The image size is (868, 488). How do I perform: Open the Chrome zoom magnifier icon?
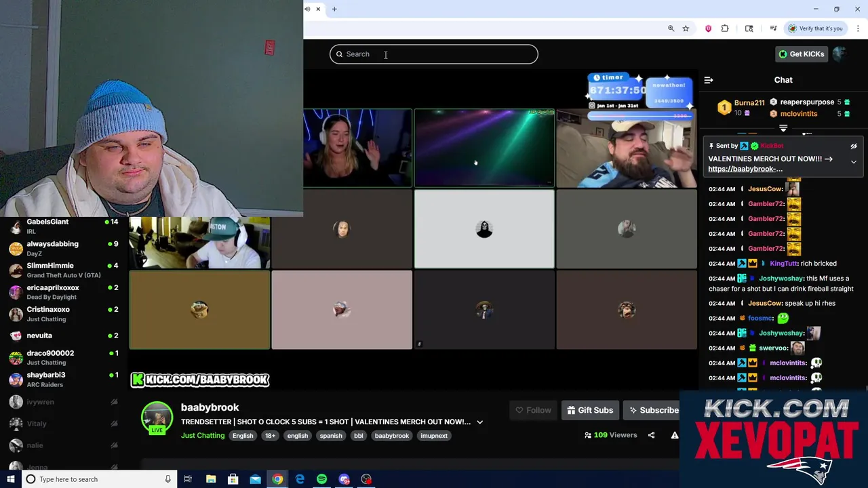pyautogui.click(x=671, y=28)
